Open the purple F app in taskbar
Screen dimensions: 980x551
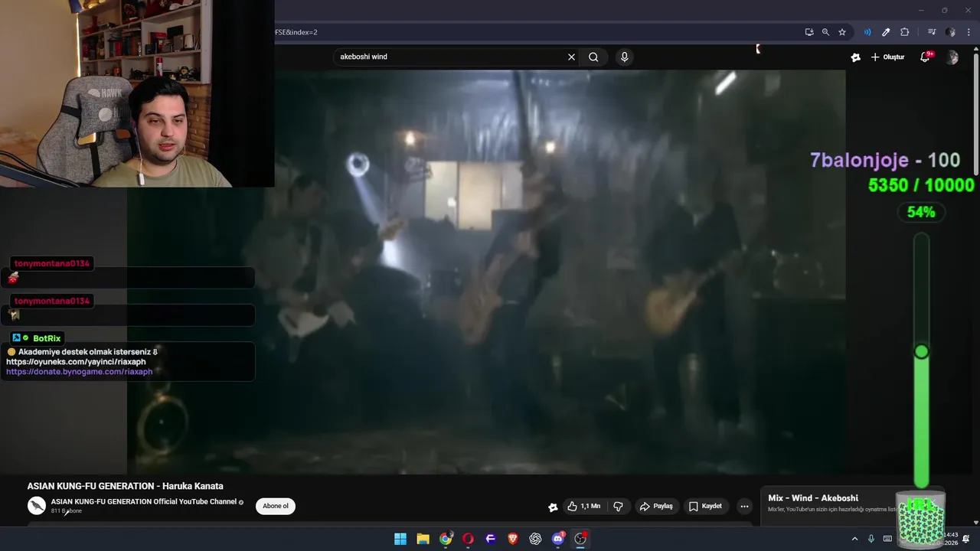pyautogui.click(x=491, y=539)
